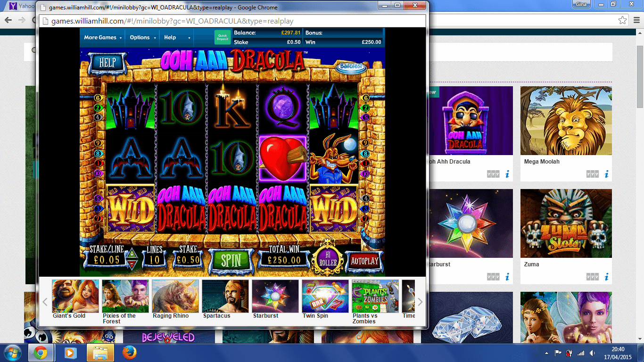Image resolution: width=644 pixels, height=362 pixels.
Task: Expand the Options menu
Action: [x=143, y=38]
